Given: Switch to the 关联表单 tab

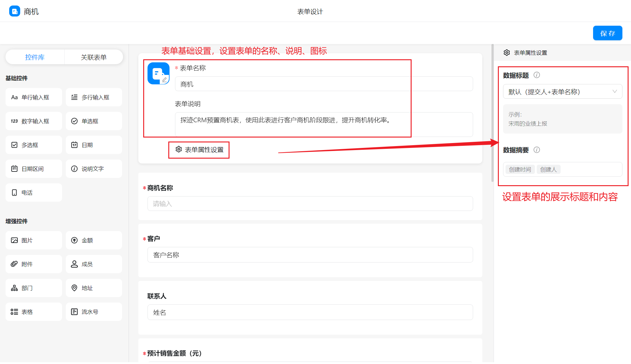Looking at the screenshot, I should (x=94, y=57).
